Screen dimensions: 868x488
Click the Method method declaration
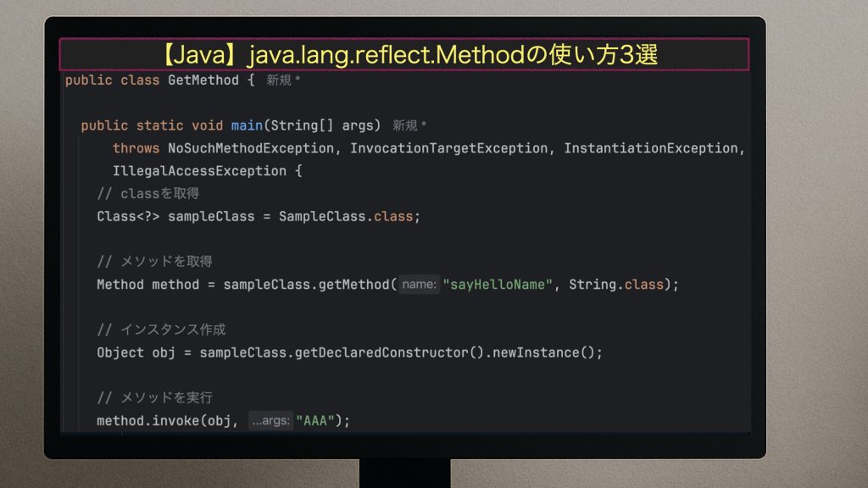[x=147, y=285]
